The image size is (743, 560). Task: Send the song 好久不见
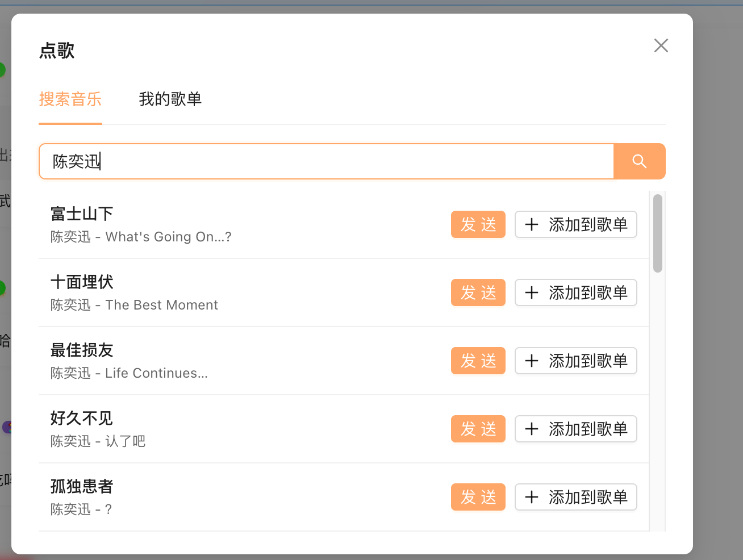[478, 429]
